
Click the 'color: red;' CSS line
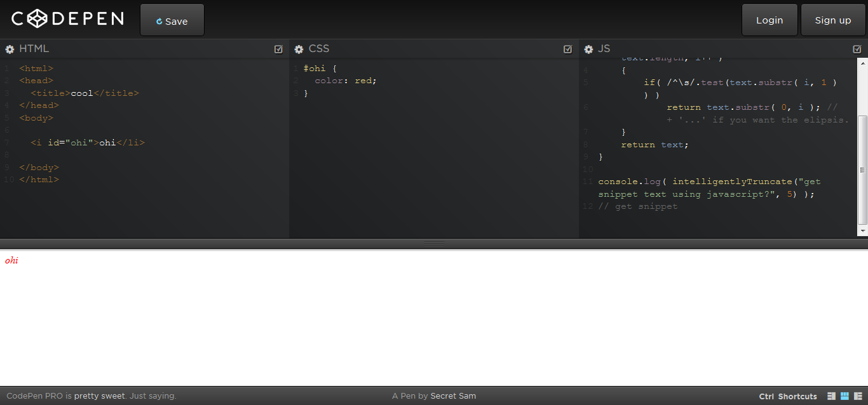click(346, 81)
